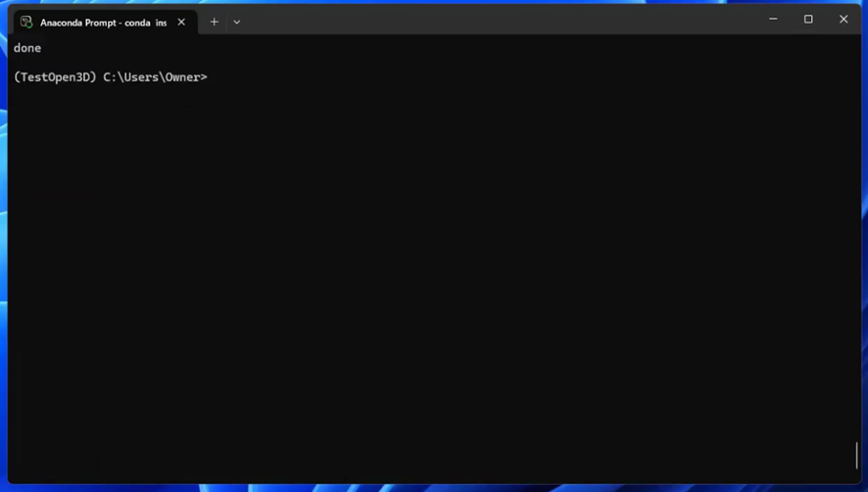Maximize the terminal window
The image size is (868, 492).
point(808,19)
